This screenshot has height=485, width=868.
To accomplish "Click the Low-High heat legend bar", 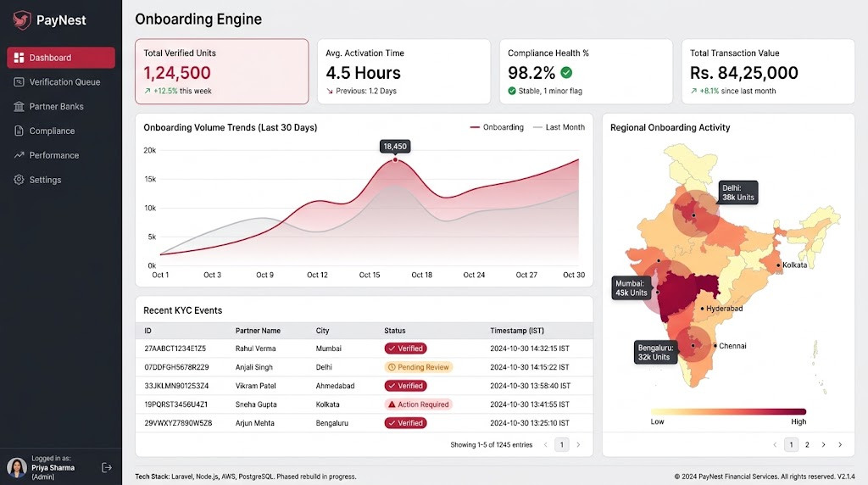I will point(728,411).
